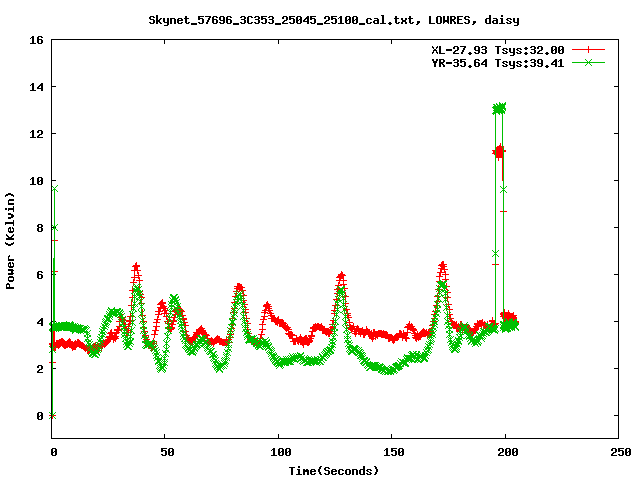Click the red peak near 11 Kelvin at 200 seconds
The height and width of the screenshot is (480, 640).
click(x=499, y=151)
